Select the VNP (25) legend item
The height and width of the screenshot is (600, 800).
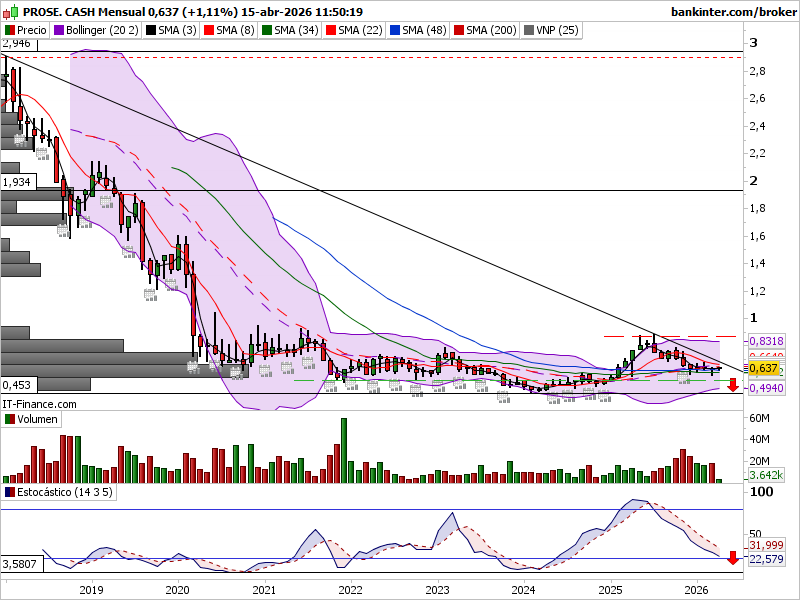(551, 30)
